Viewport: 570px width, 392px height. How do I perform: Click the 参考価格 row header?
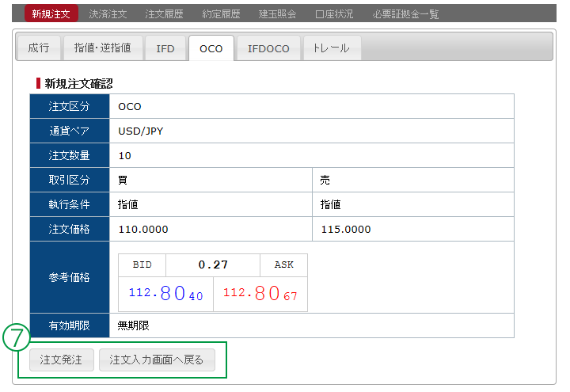(70, 277)
